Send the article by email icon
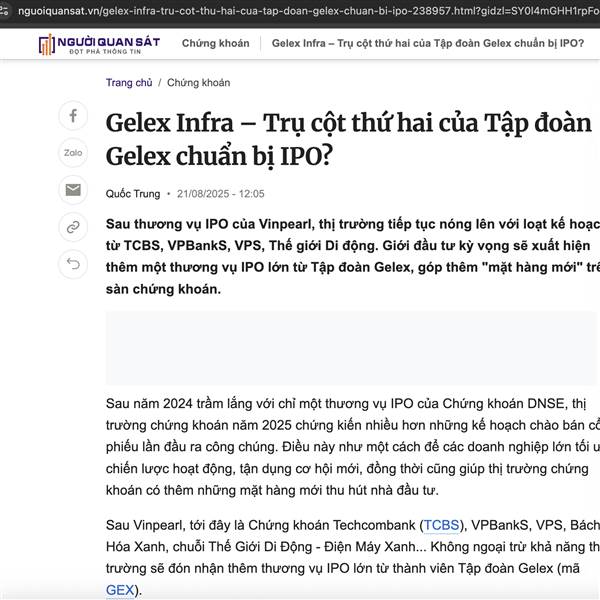Viewport: 600px width, 600px height. pyautogui.click(x=73, y=190)
